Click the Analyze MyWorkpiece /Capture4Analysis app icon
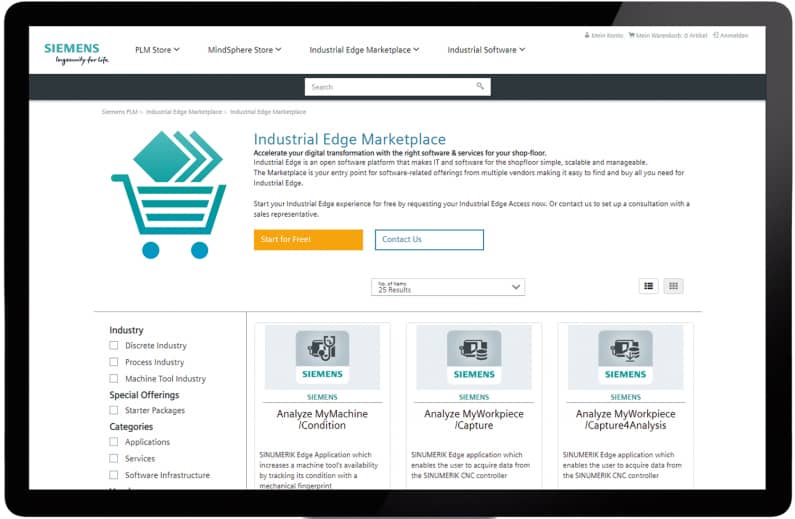 625,357
